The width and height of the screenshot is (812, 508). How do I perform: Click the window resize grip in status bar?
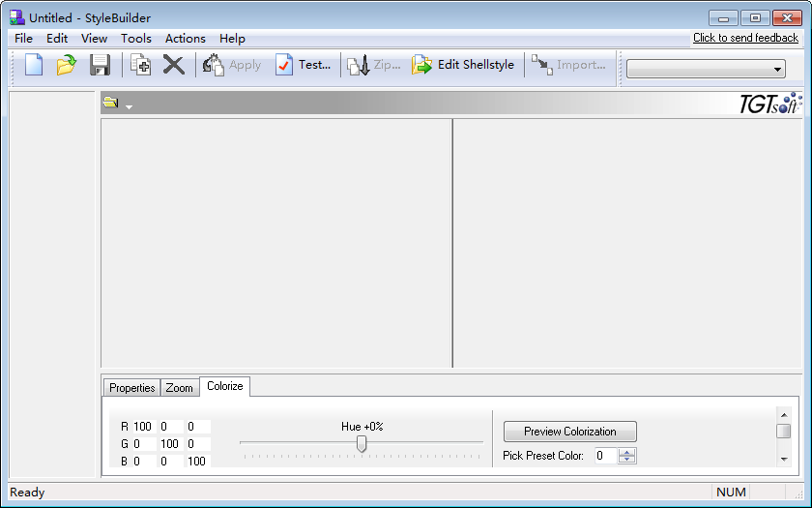pos(798,495)
